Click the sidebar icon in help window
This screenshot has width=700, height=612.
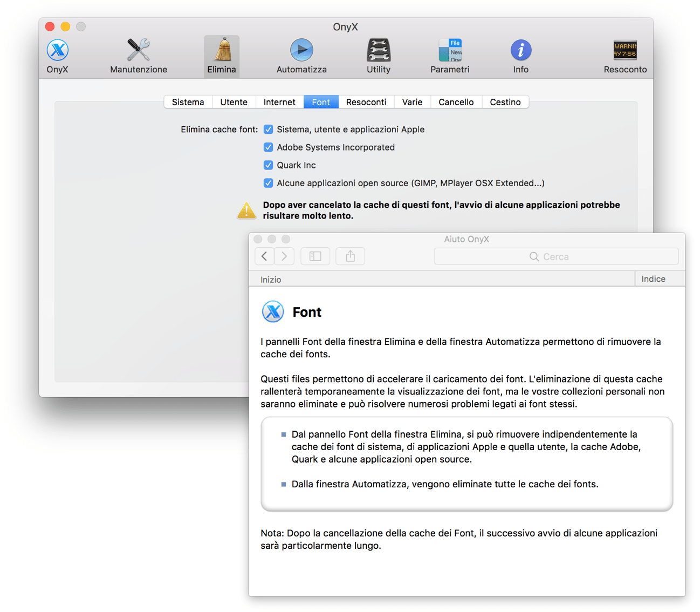point(315,256)
